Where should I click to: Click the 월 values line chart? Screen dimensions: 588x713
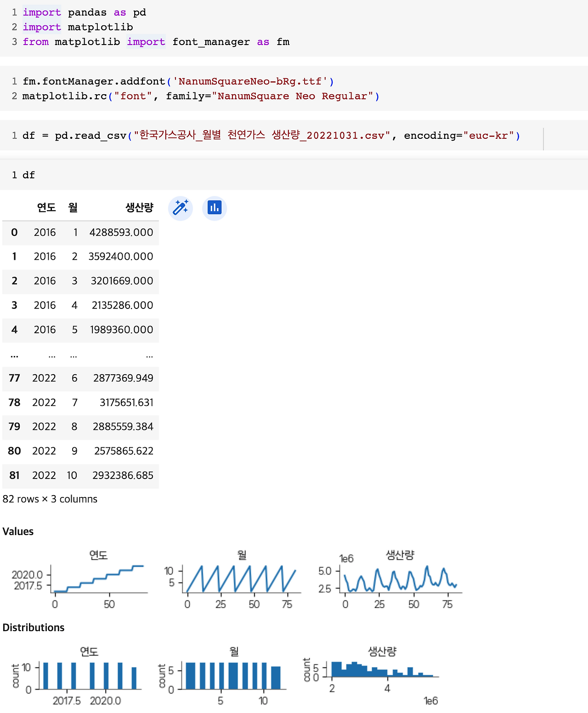tap(232, 580)
